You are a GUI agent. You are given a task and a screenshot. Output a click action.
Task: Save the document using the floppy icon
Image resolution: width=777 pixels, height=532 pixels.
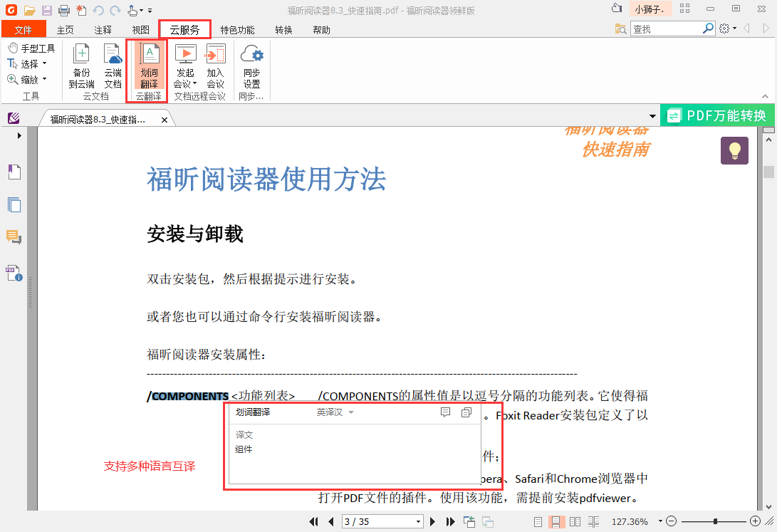tap(46, 10)
